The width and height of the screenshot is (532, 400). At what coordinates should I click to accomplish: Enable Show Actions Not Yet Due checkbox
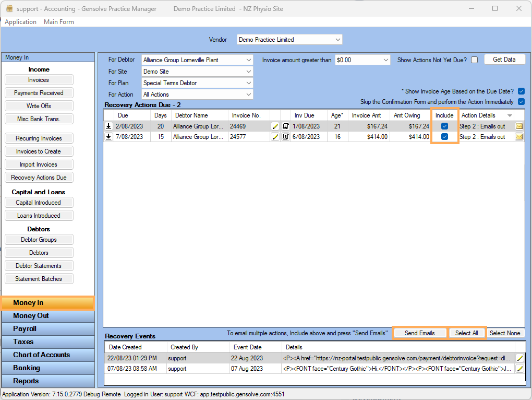click(474, 60)
